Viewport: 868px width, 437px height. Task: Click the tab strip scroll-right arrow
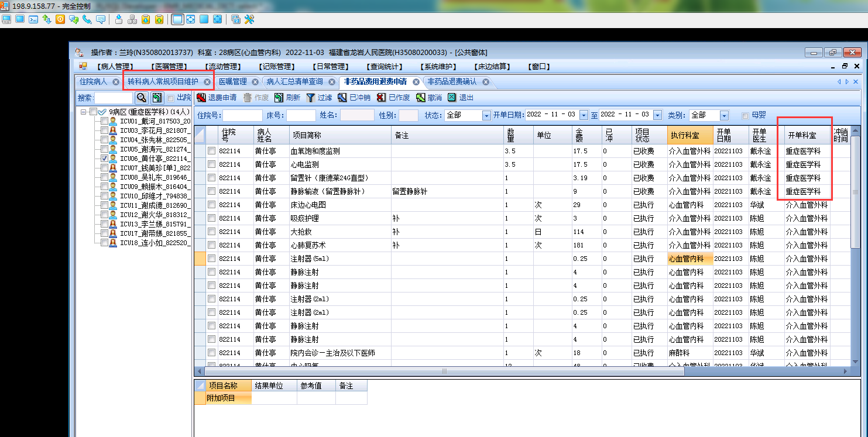pyautogui.click(x=847, y=82)
